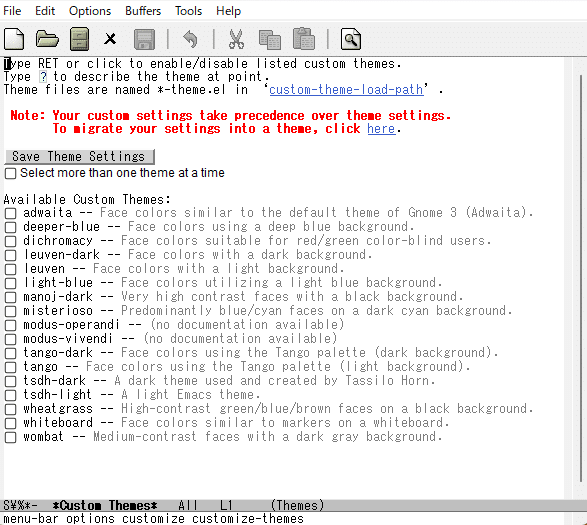Click the Search magnifier toolbar icon
The width and height of the screenshot is (587, 525).
pyautogui.click(x=351, y=39)
